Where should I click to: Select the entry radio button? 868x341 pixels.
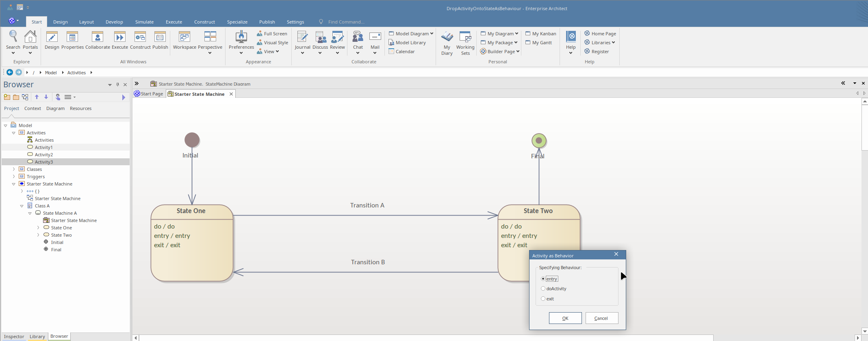tap(543, 279)
